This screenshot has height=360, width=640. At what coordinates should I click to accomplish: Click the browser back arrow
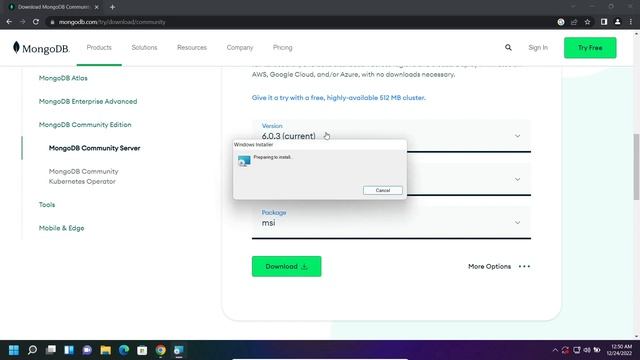[x=9, y=22]
